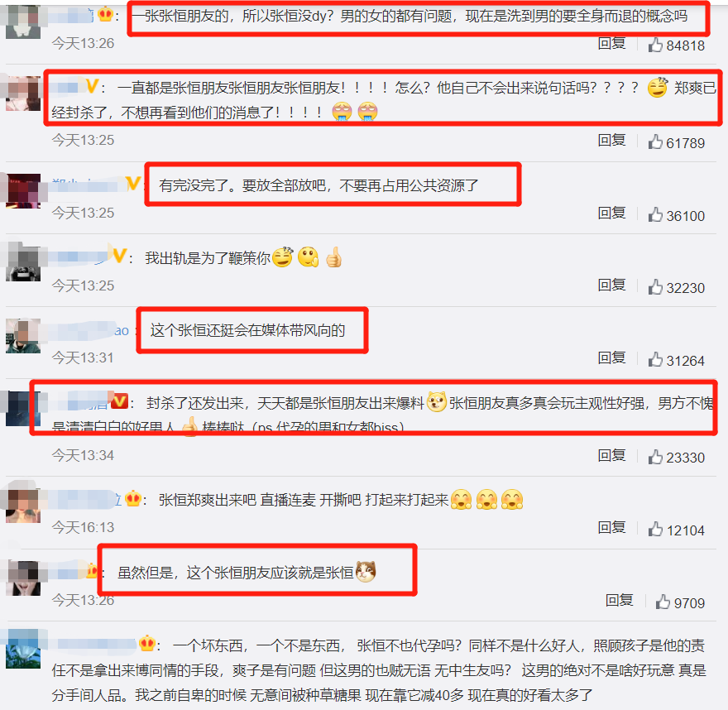Click the crown badge before 张恒郑爽出来吧
This screenshot has height=710, width=728.
[x=133, y=499]
